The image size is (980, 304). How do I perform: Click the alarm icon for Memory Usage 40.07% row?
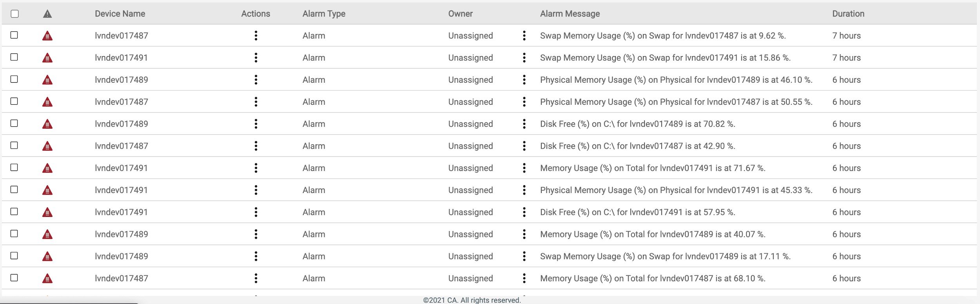47,235
